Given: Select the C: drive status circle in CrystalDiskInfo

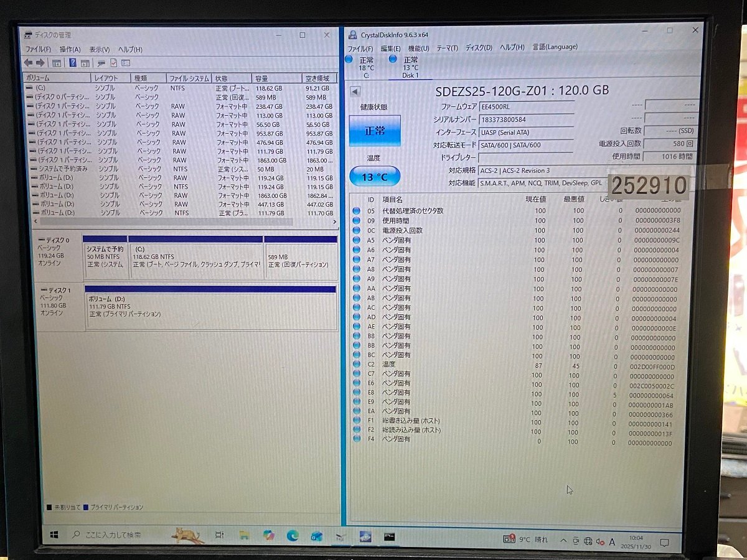Looking at the screenshot, I should [349, 59].
